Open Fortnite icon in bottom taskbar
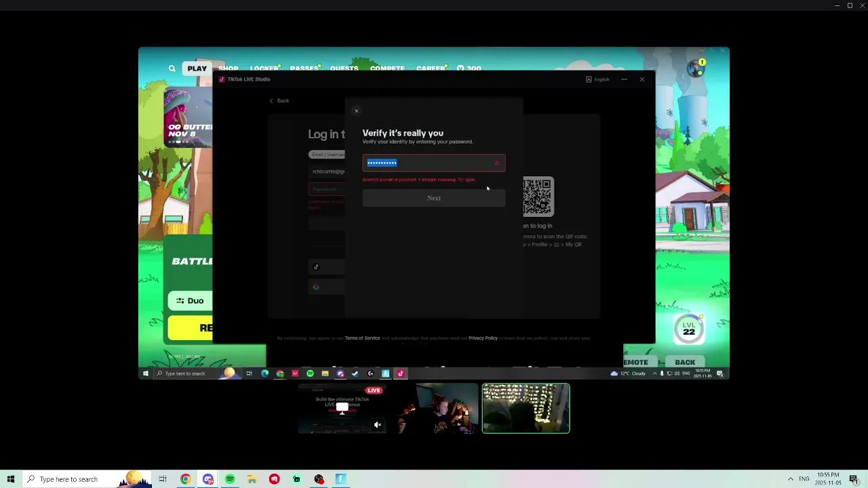 click(x=340, y=479)
